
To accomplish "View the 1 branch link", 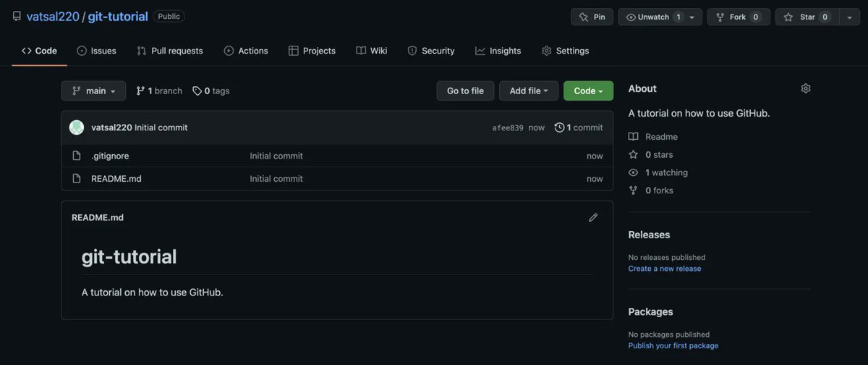I will coord(159,91).
